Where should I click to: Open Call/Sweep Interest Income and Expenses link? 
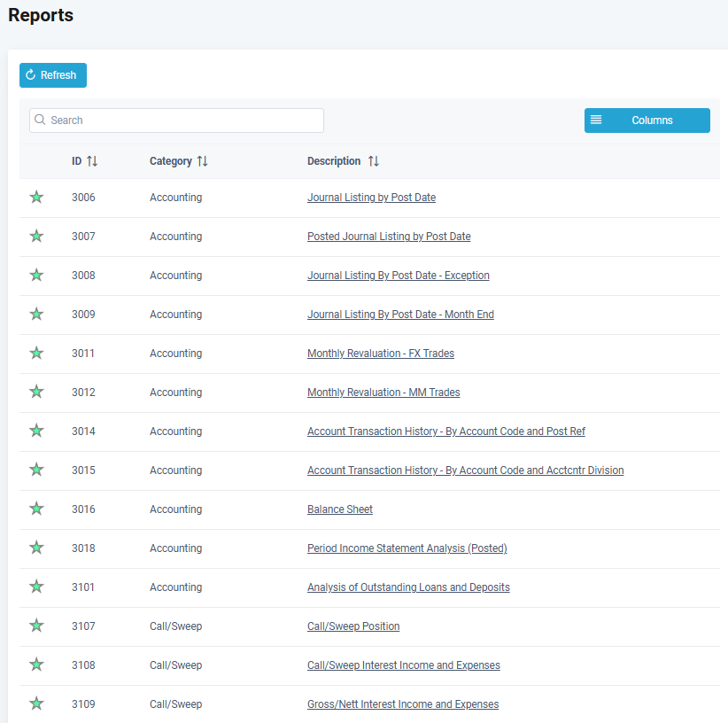click(403, 665)
